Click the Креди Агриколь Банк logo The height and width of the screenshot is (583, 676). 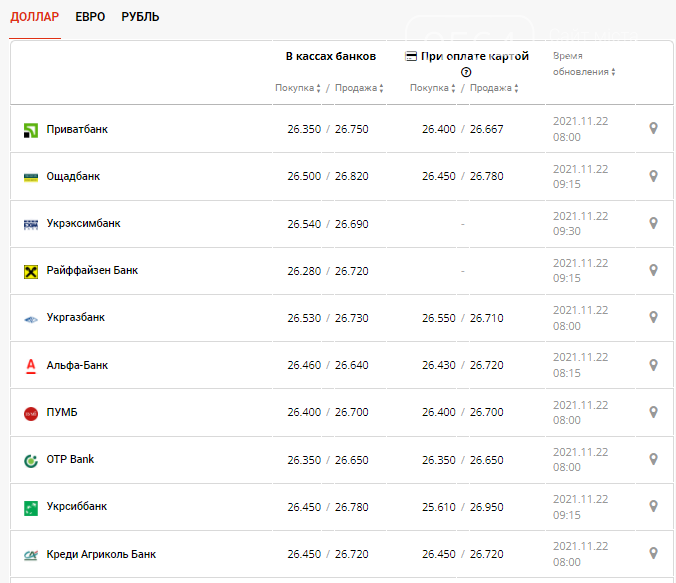[31, 555]
